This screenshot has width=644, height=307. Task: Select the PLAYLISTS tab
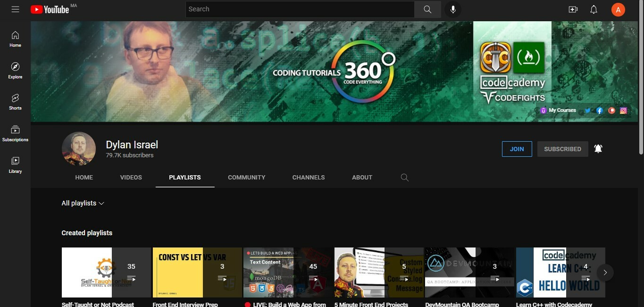pos(185,178)
